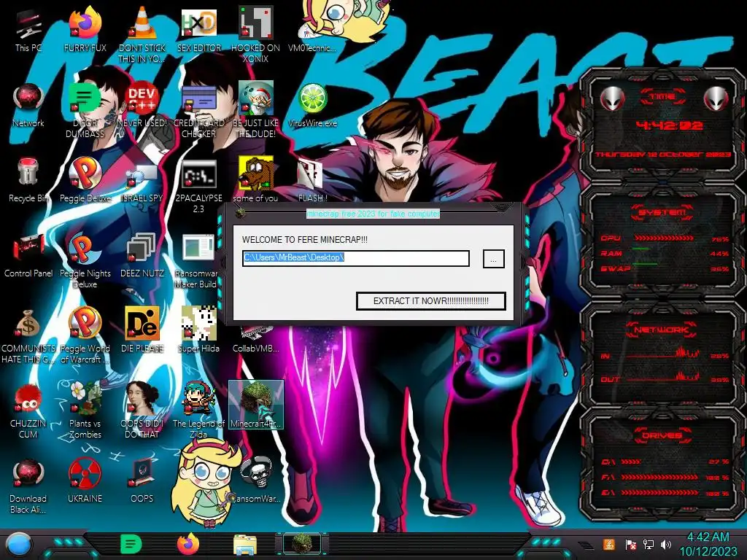Screen dimensions: 747x560
Task: Click the flag notification tray icon
Action: tap(630, 545)
